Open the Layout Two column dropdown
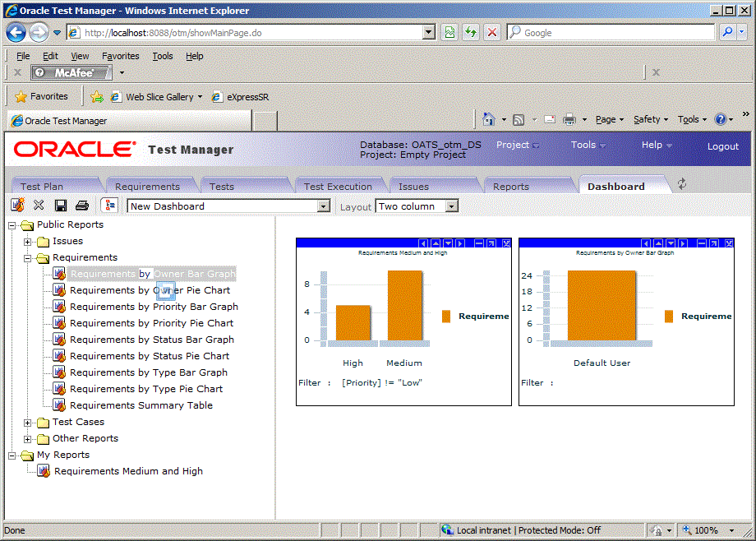Viewport: 756px width, 541px height. click(451, 206)
